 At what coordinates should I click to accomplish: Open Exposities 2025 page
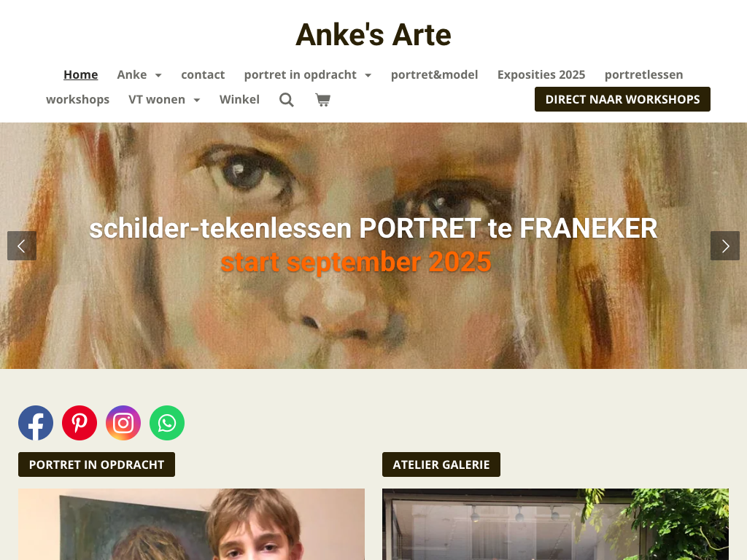pyautogui.click(x=541, y=75)
